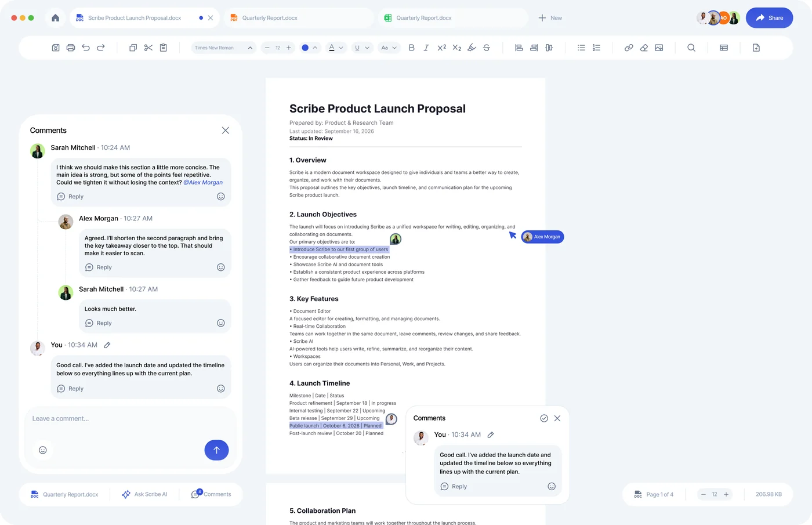Screen dimensions: 812x525
Task: Open the Times New Roman font dropdown
Action: click(x=224, y=48)
